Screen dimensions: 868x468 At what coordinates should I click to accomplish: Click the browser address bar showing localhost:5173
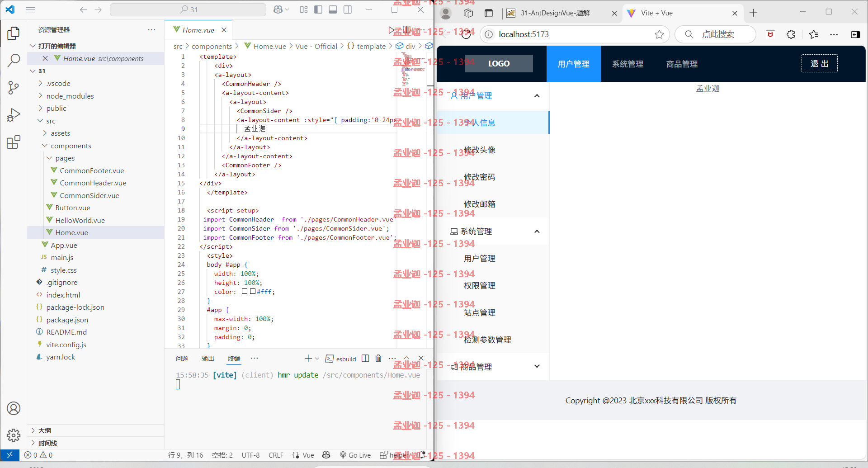(x=574, y=34)
